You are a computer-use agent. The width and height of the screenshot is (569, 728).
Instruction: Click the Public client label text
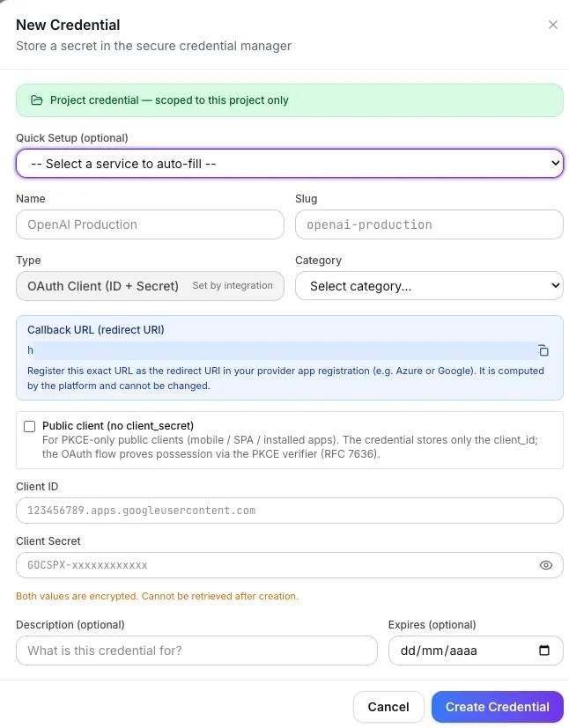pos(118,426)
